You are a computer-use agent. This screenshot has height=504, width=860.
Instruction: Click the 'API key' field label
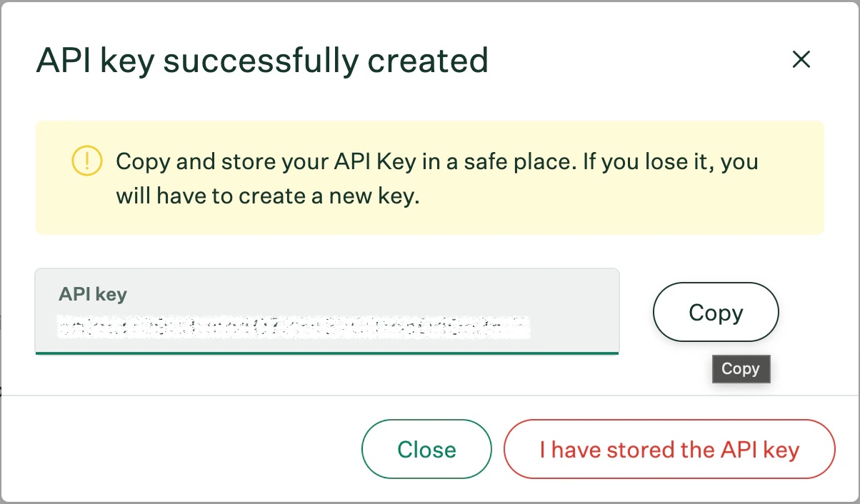click(92, 293)
